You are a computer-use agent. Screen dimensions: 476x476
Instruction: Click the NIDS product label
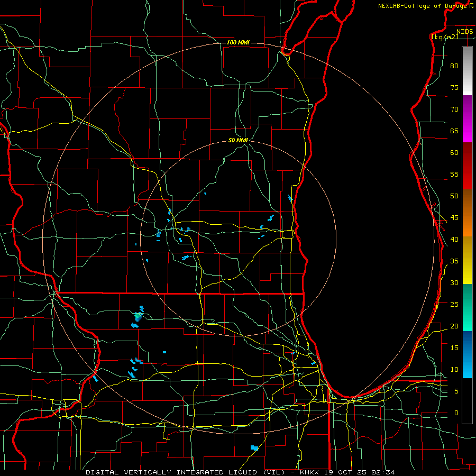[x=464, y=31]
